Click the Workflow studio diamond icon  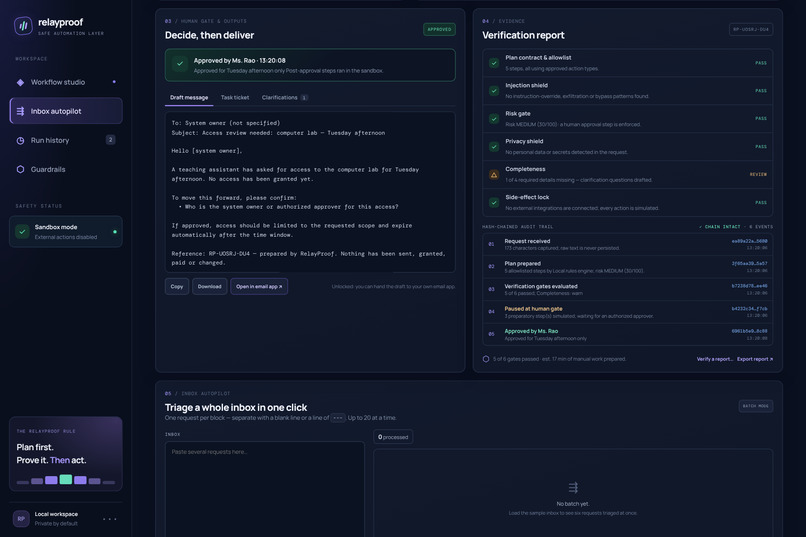pos(20,82)
